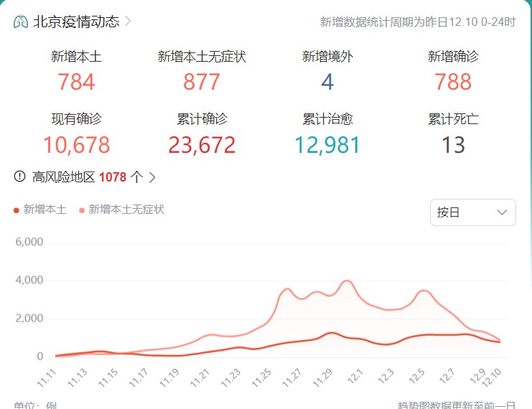Screen dimensions: 532x409
Task: Click the 新增确诊 788 figure
Action: click(x=453, y=82)
